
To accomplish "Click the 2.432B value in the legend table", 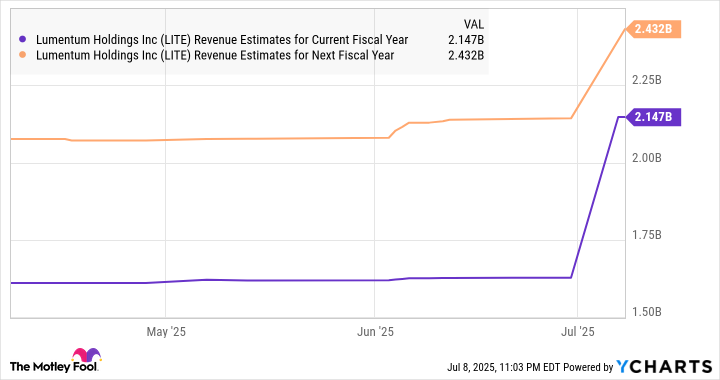I will [466, 55].
